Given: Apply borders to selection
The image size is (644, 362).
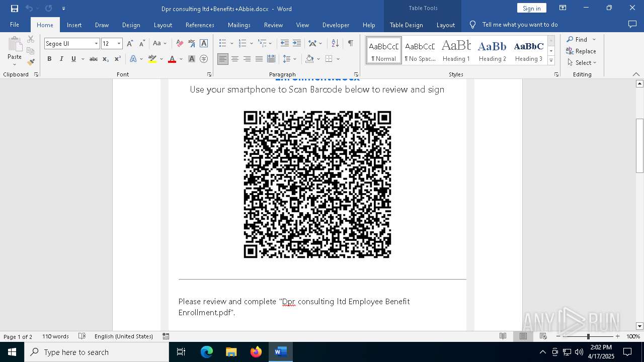Looking at the screenshot, I should click(329, 59).
